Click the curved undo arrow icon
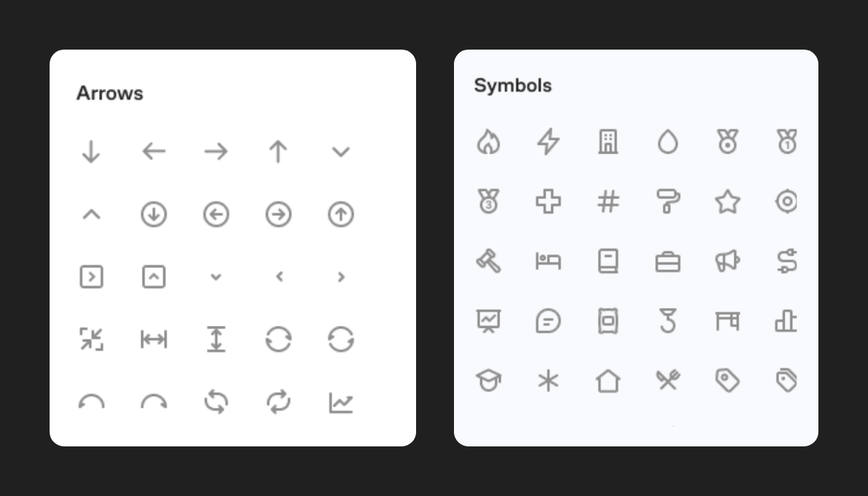Image resolution: width=868 pixels, height=496 pixels. click(x=91, y=402)
